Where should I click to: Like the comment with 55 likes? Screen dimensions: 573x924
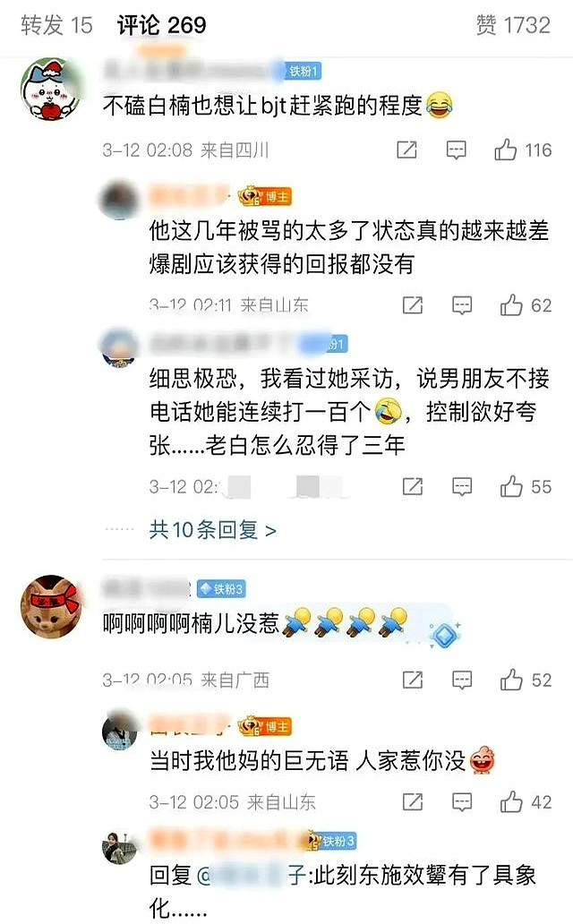point(526,487)
